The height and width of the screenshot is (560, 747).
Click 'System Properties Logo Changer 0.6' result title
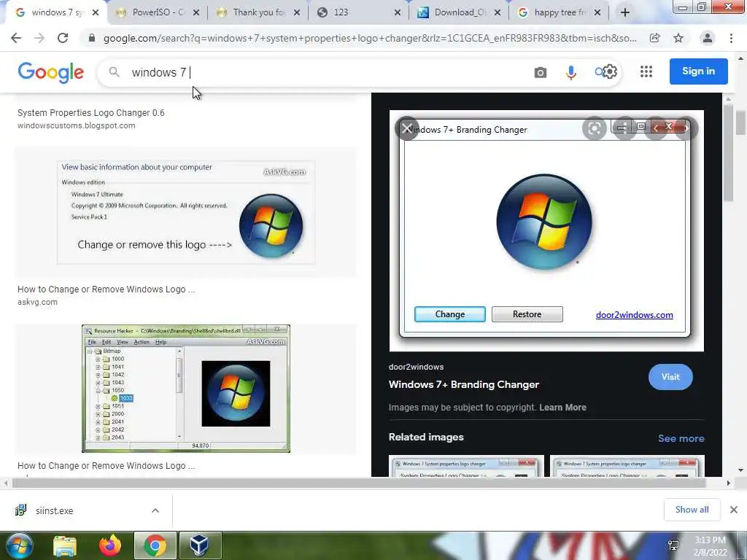pos(91,113)
